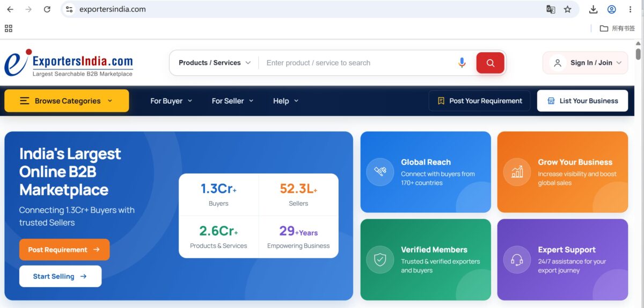
Task: Click into the product search field
Action: point(357,63)
